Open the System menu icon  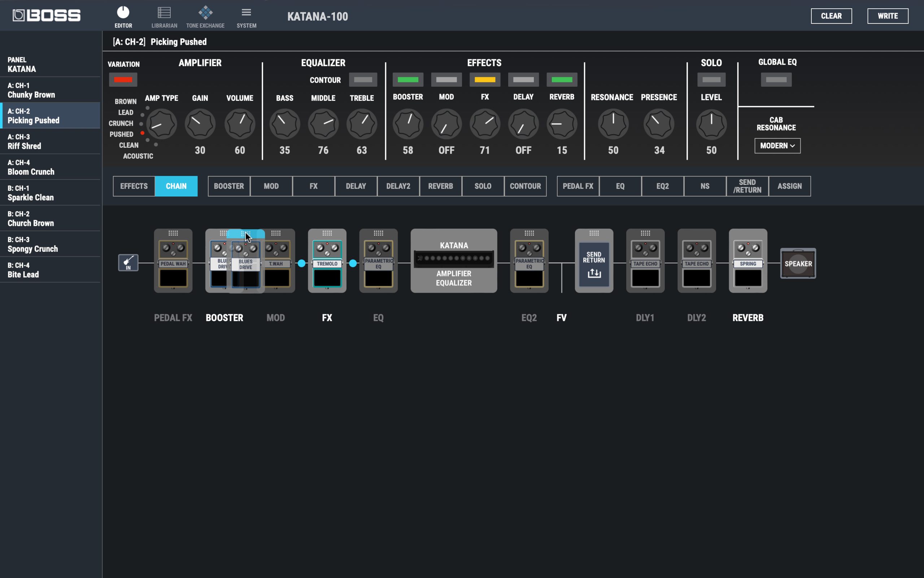click(x=246, y=17)
